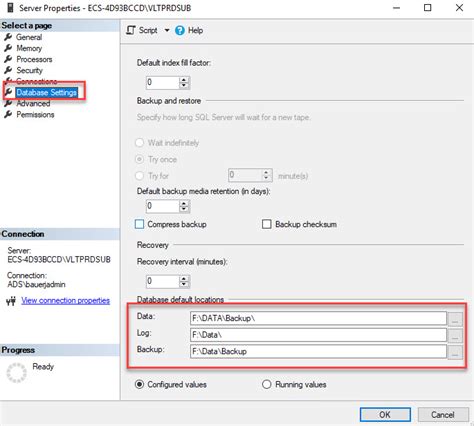Image resolution: width=474 pixels, height=426 pixels.
Task: Click the Help question mark icon
Action: coord(180,31)
